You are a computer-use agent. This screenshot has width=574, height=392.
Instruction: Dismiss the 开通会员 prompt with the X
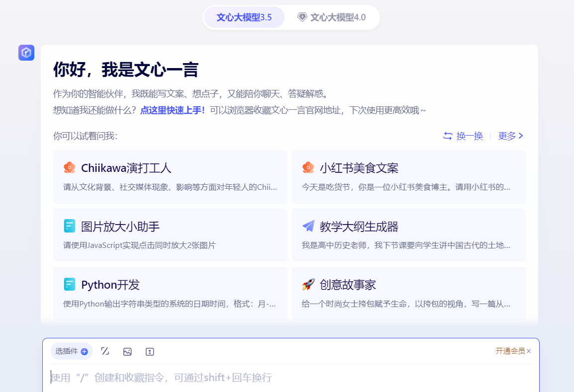[x=529, y=351]
